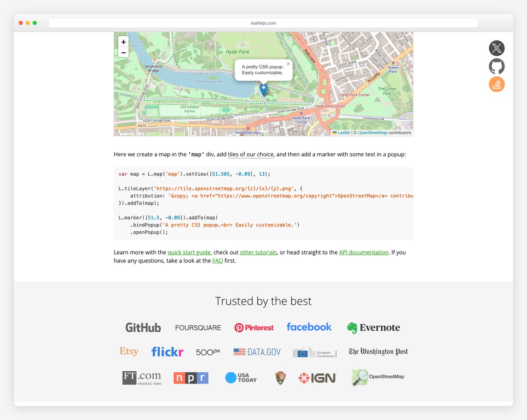Click the USA Today logo
The image size is (527, 420).
[241, 377]
